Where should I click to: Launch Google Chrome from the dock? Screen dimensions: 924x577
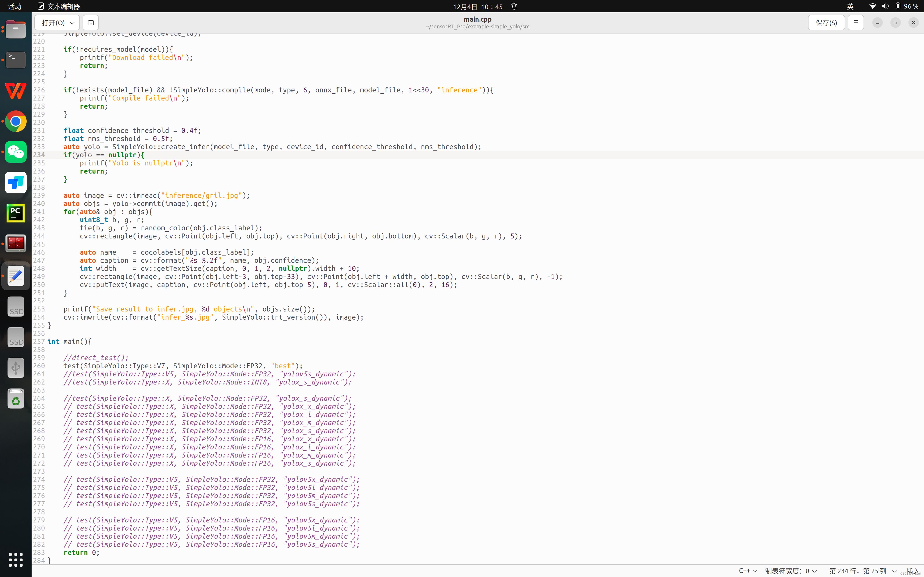(15, 121)
